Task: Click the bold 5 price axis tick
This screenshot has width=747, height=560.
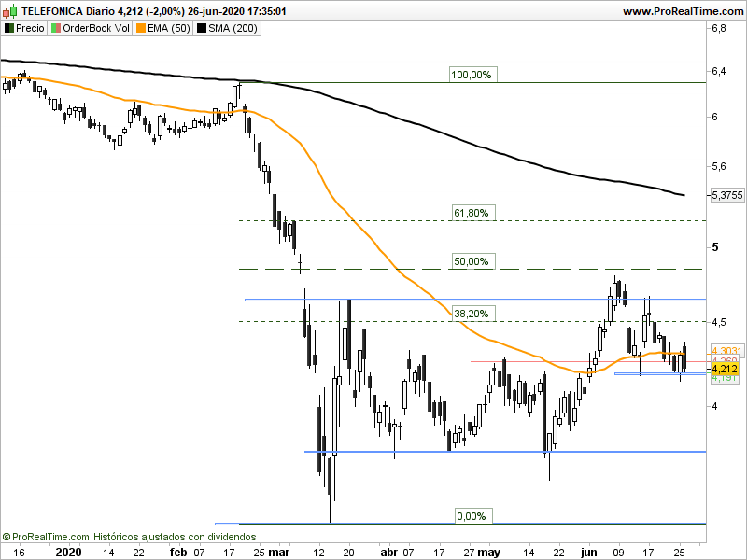Action: click(714, 247)
